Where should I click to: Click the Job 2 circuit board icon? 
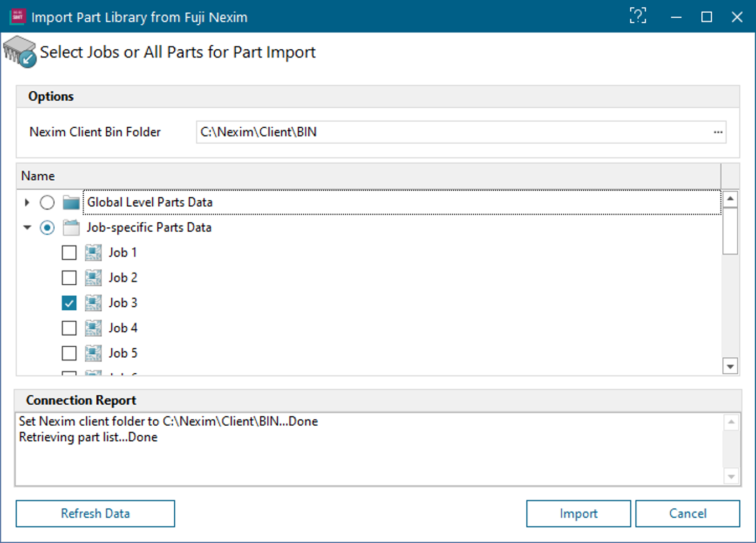coord(93,278)
